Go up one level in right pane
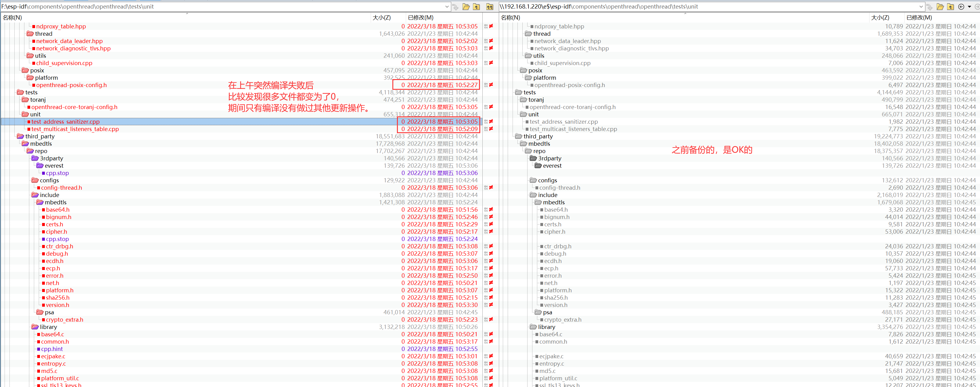980x387 pixels. click(950, 7)
